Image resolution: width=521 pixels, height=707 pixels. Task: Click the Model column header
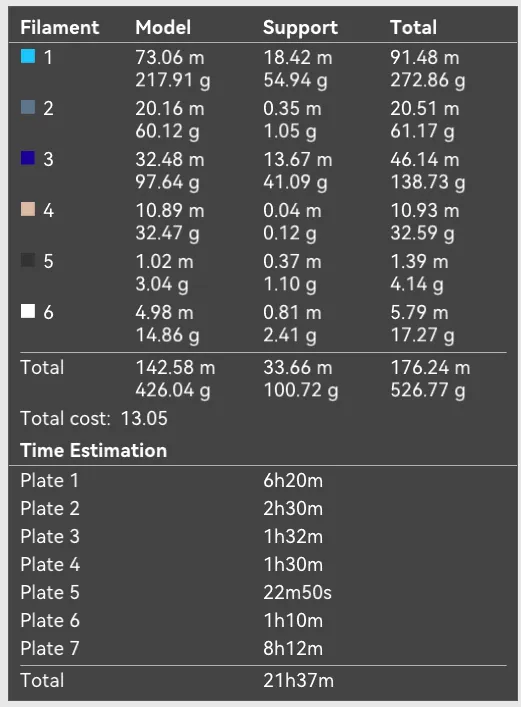[163, 28]
